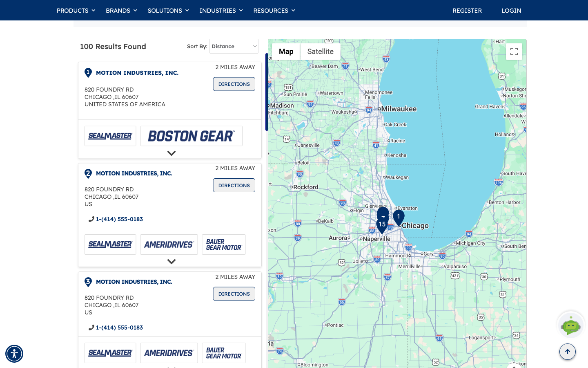Open the Industries menu

[221, 11]
